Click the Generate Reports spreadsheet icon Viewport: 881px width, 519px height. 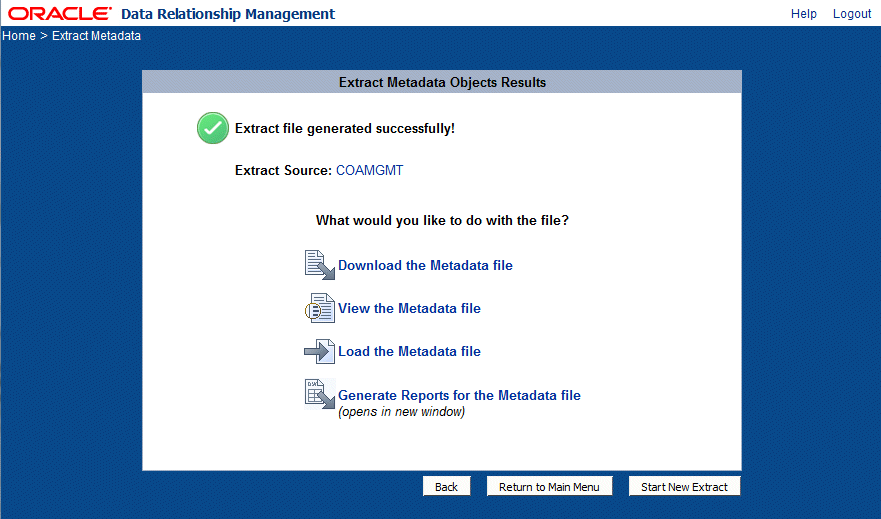coord(320,394)
